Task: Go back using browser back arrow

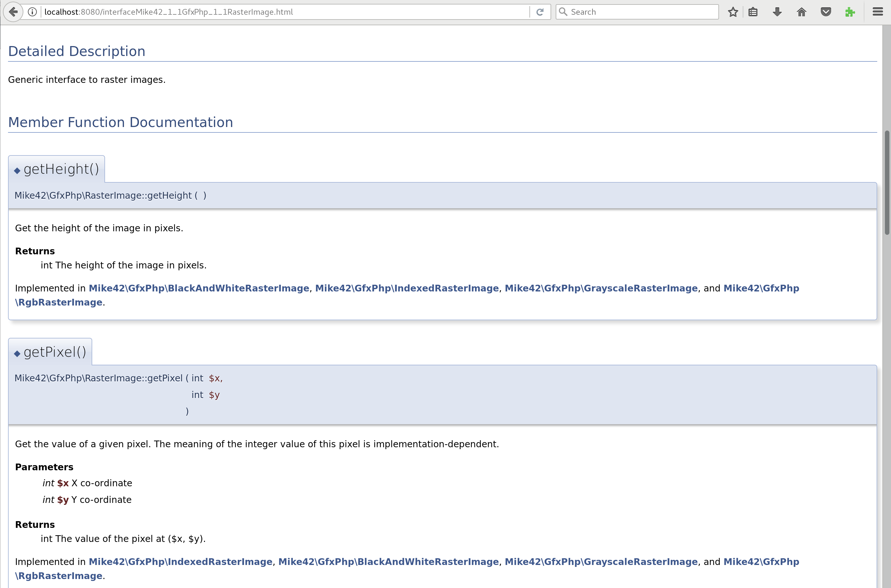Action: tap(13, 12)
